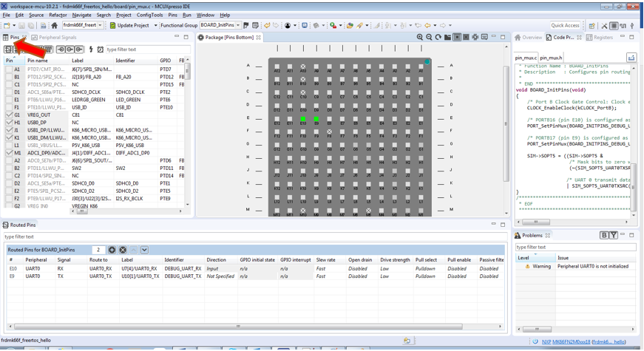
Task: Click the dark folder icon in Package toolbar
Action: click(x=447, y=37)
